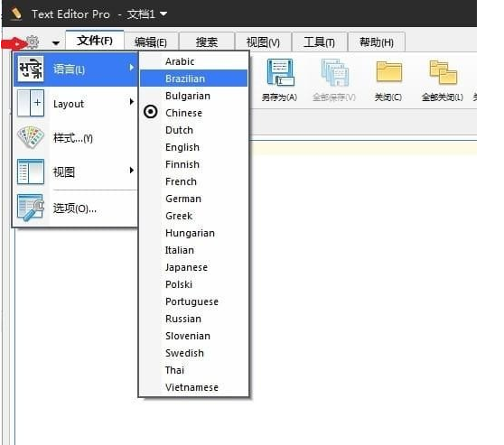Click the 关闭(C) button label

(x=388, y=97)
